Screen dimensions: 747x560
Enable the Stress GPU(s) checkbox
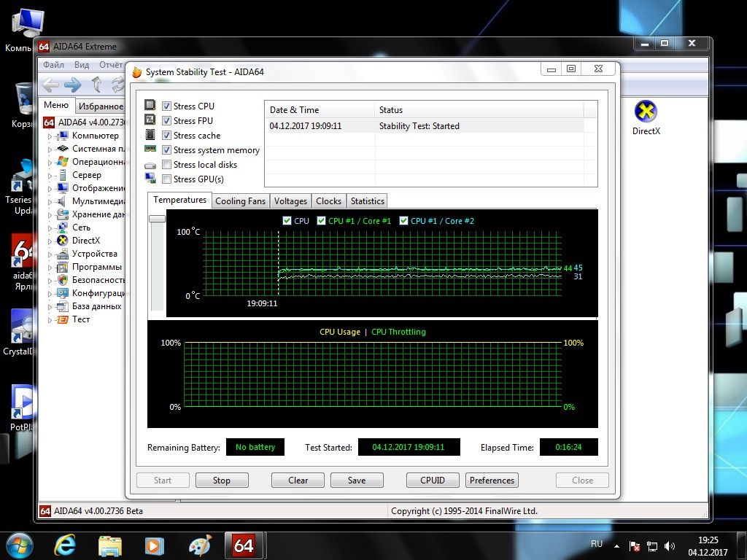[x=167, y=179]
